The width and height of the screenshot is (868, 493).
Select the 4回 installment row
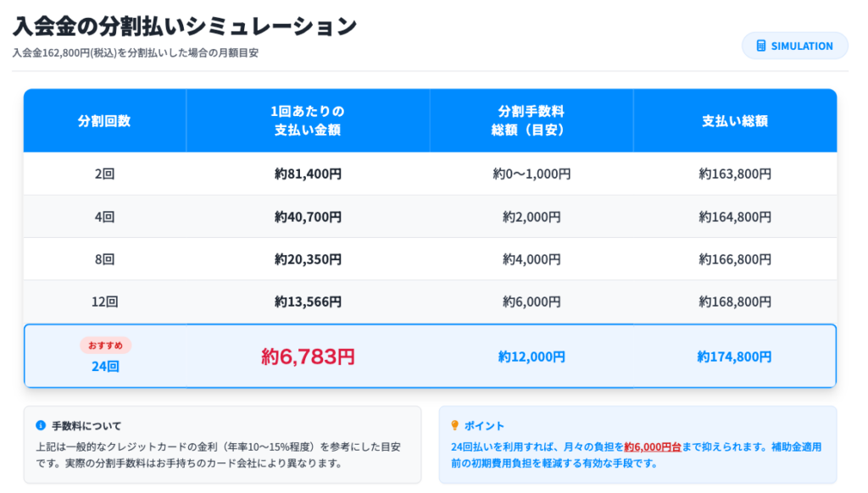click(104, 217)
